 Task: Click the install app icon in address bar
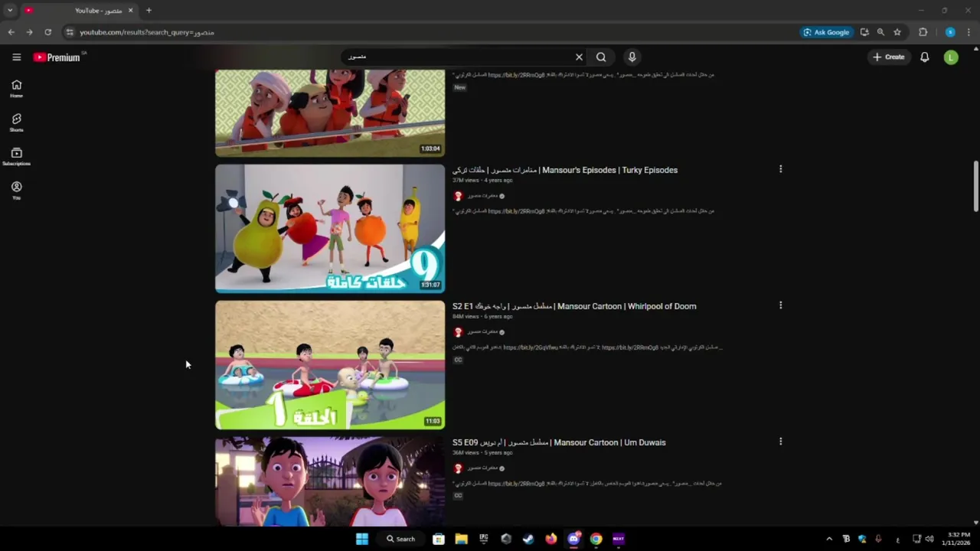pyautogui.click(x=864, y=32)
